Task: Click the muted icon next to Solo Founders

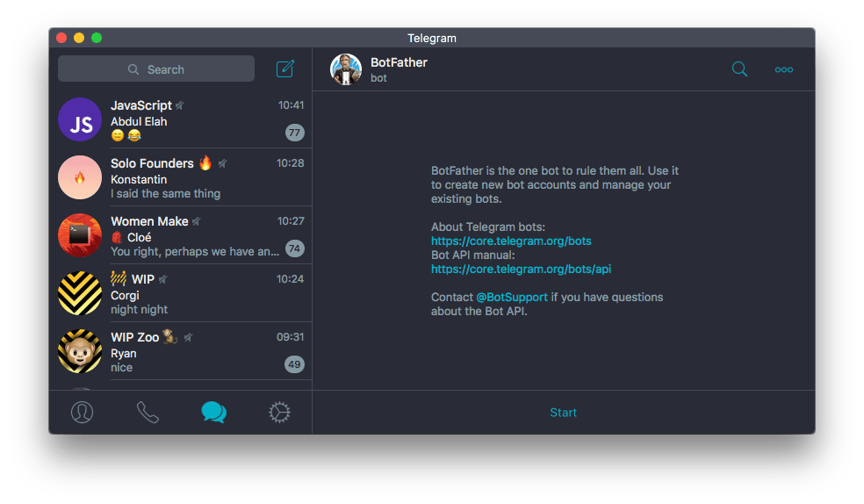Action: coord(223,163)
